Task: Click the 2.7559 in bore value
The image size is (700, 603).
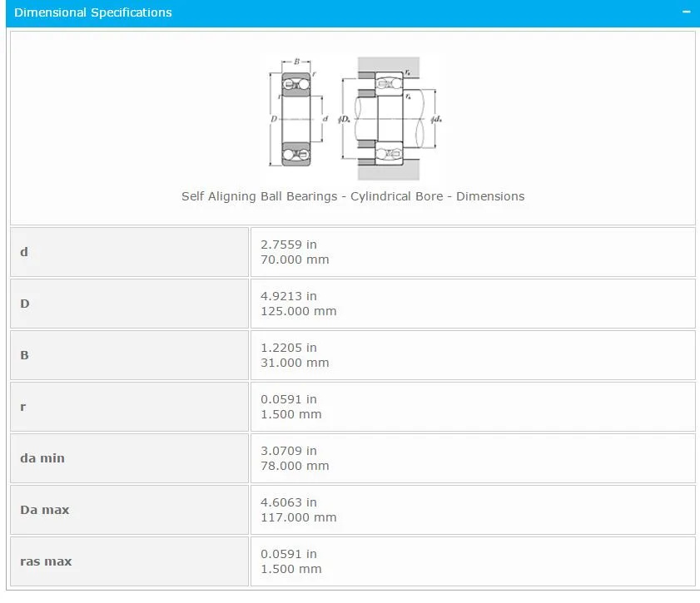Action: pos(289,245)
